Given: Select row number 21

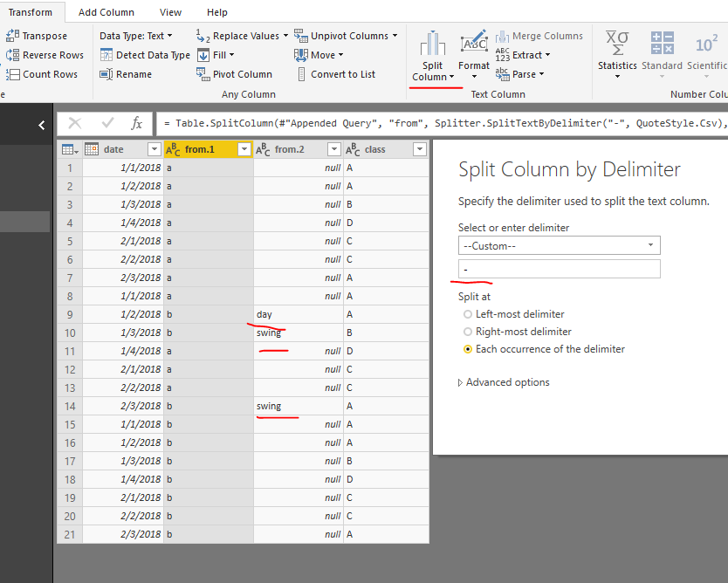Looking at the screenshot, I should (x=70, y=535).
